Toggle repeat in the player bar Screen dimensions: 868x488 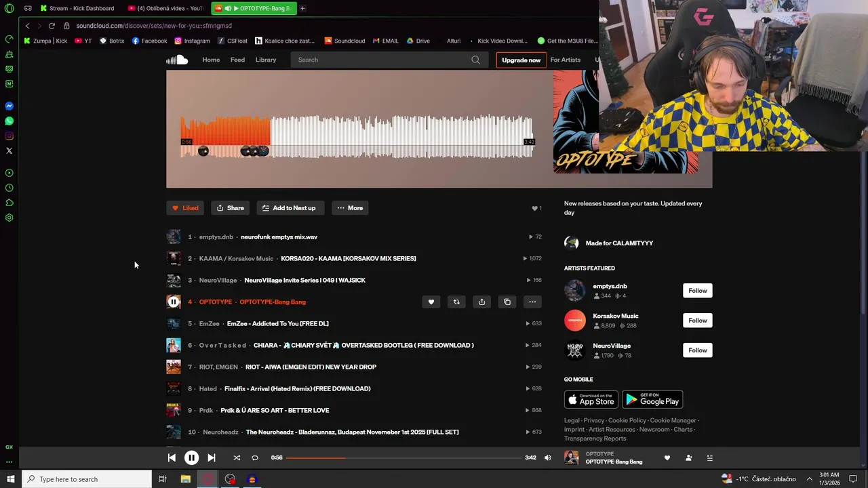click(255, 457)
